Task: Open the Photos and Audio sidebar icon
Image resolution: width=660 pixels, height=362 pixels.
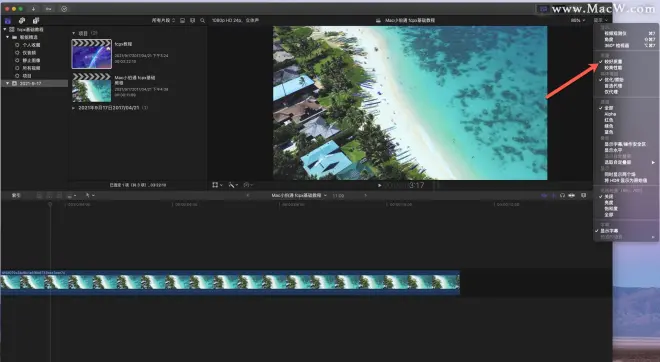Action: point(22,20)
